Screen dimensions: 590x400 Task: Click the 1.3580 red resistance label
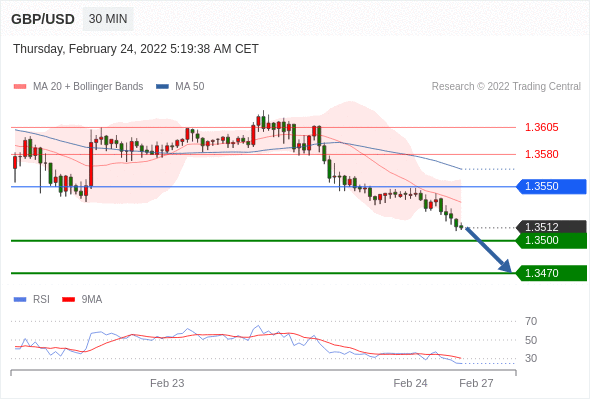click(541, 154)
